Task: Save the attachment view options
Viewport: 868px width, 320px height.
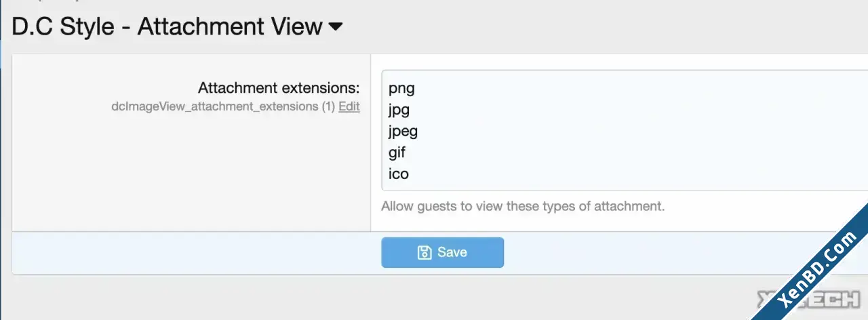Action: tap(442, 252)
